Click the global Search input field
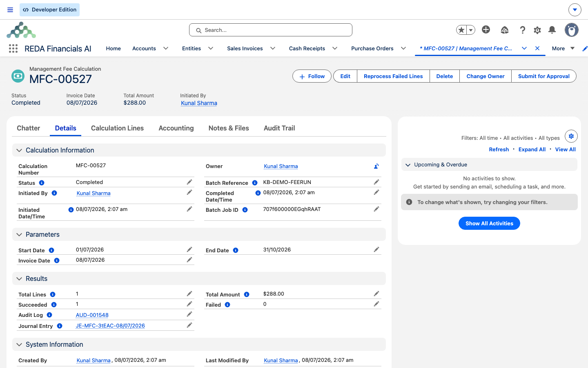 [271, 30]
